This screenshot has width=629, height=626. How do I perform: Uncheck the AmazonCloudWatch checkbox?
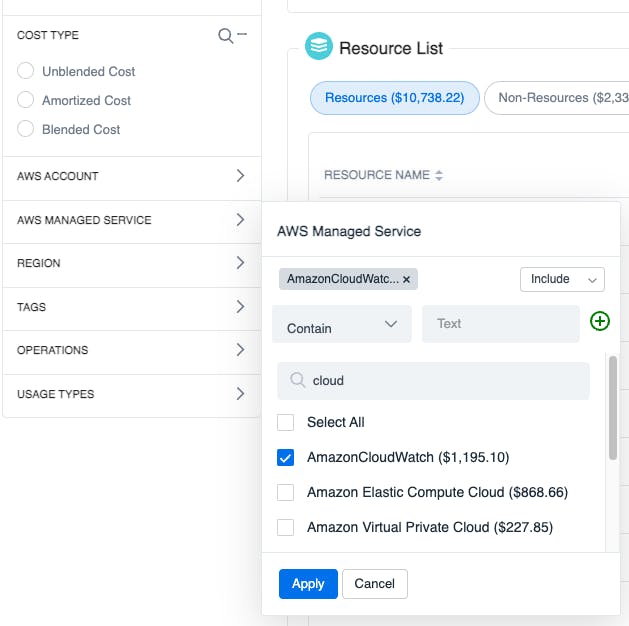[286, 457]
